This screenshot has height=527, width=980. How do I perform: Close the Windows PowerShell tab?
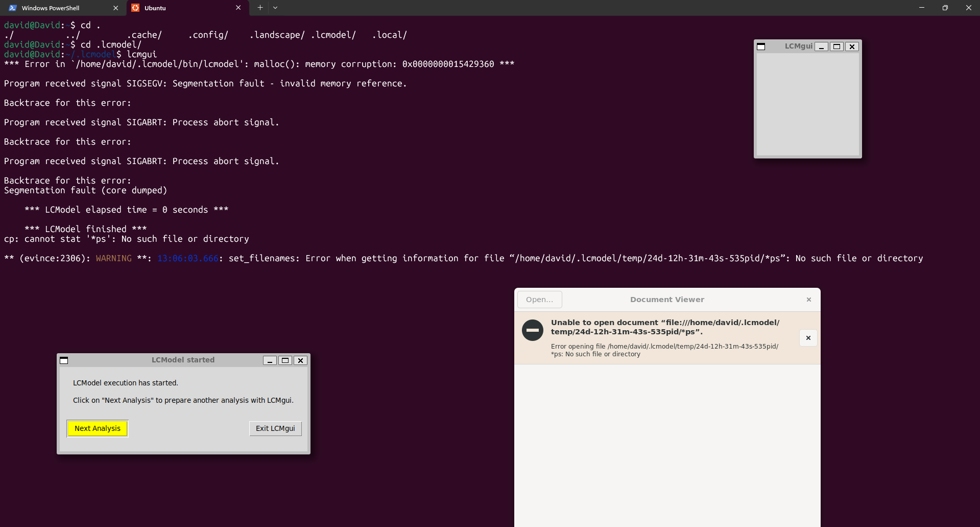coord(115,8)
